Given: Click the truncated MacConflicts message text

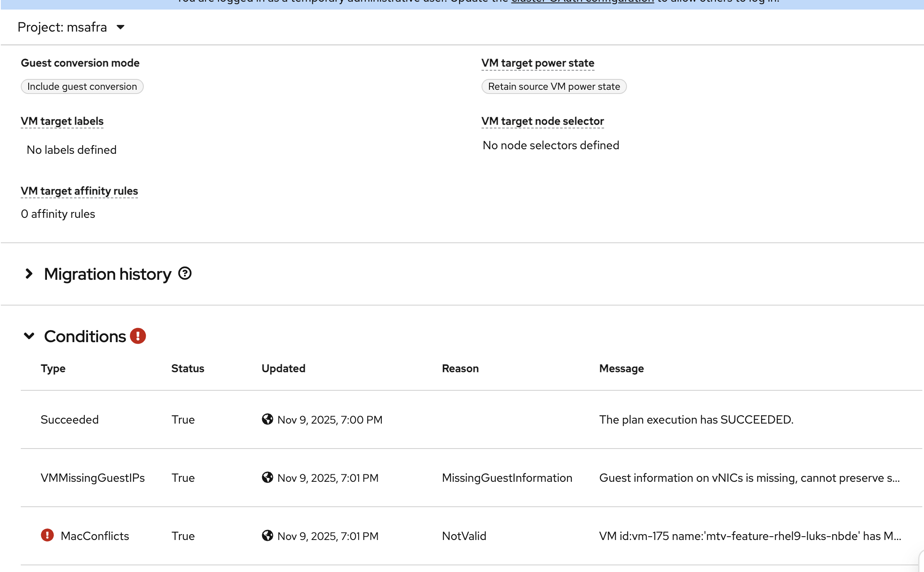Looking at the screenshot, I should point(750,536).
